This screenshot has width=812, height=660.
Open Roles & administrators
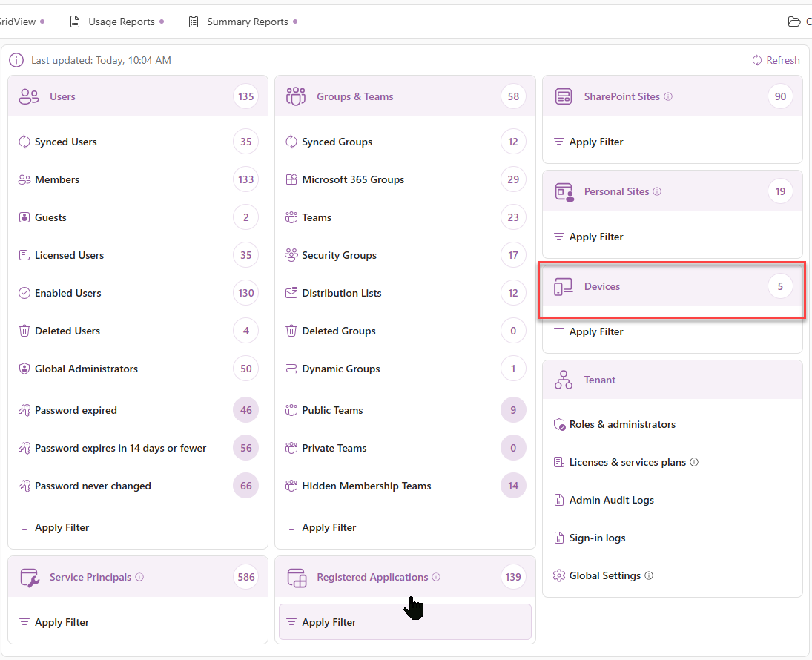[621, 425]
